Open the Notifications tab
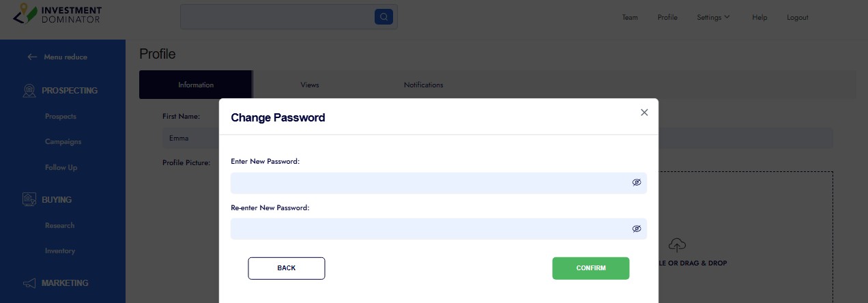This screenshot has height=303, width=868. coord(423,85)
